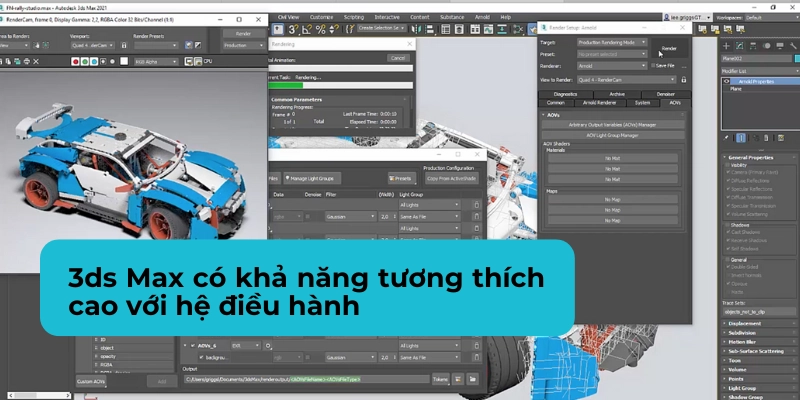
Task: Toggle the 3D Snaps tool
Action: [x=293, y=30]
